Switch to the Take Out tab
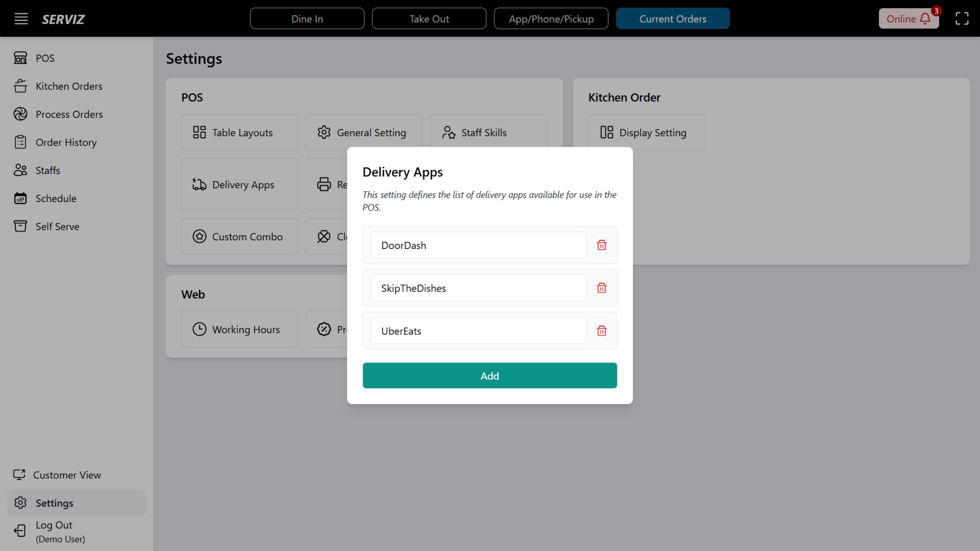980x551 pixels. coord(429,18)
